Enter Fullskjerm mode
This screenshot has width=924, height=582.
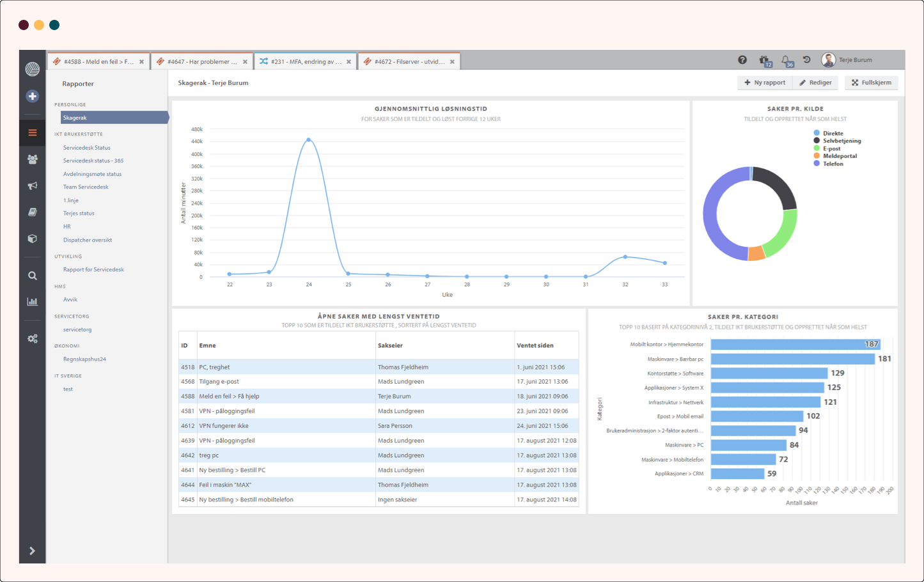tap(871, 83)
